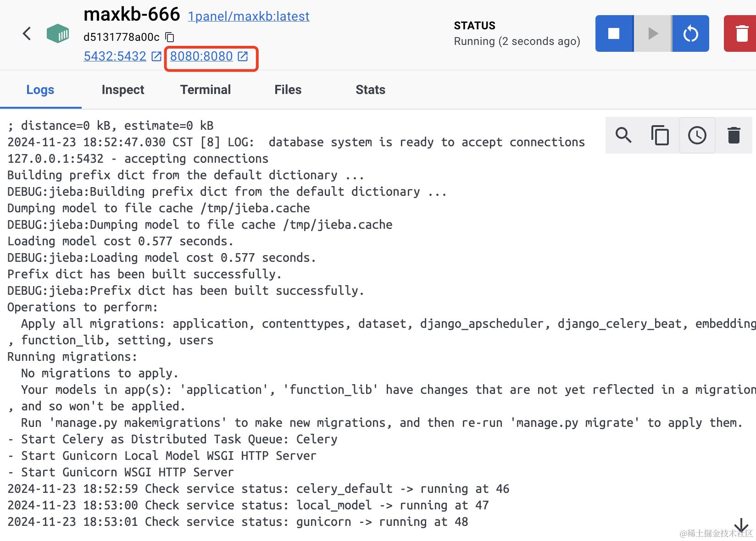Click log line 'Dumping model to file cache /tmp/jieba.cache'
This screenshot has width=756, height=541.
159,208
